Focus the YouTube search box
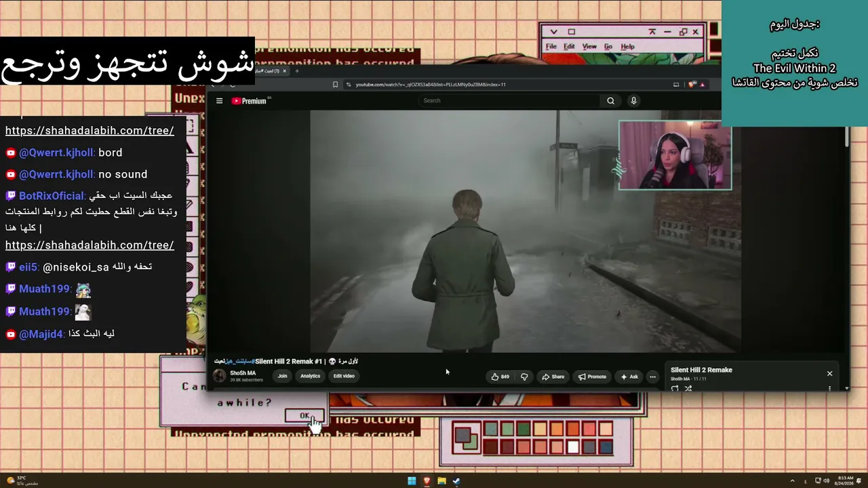This screenshot has width=868, height=488. coord(509,101)
